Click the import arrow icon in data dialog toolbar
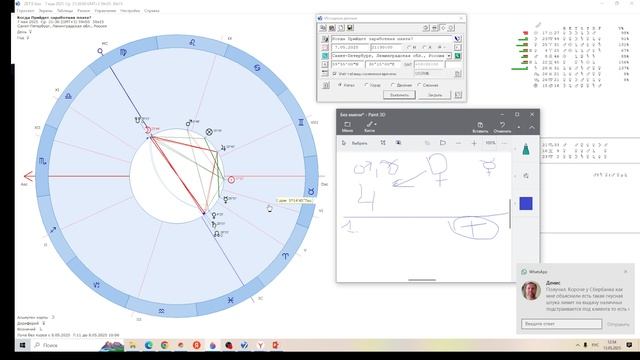640x360 pixels. coord(426,28)
